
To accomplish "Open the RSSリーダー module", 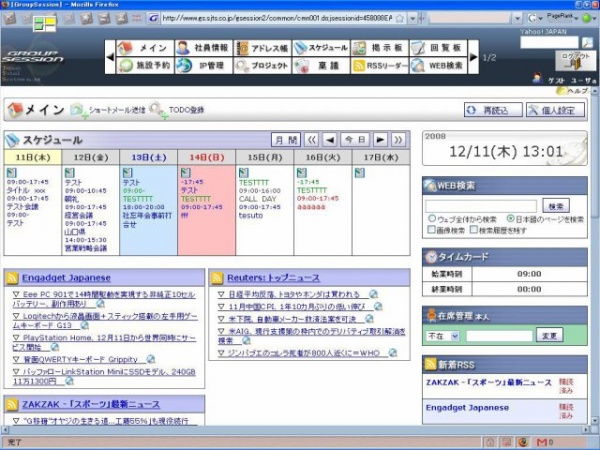I will pos(378,66).
